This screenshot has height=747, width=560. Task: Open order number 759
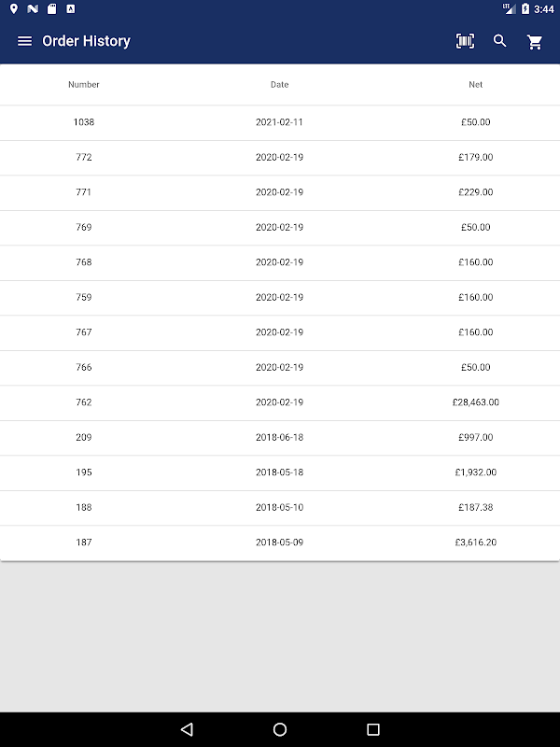[84, 298]
